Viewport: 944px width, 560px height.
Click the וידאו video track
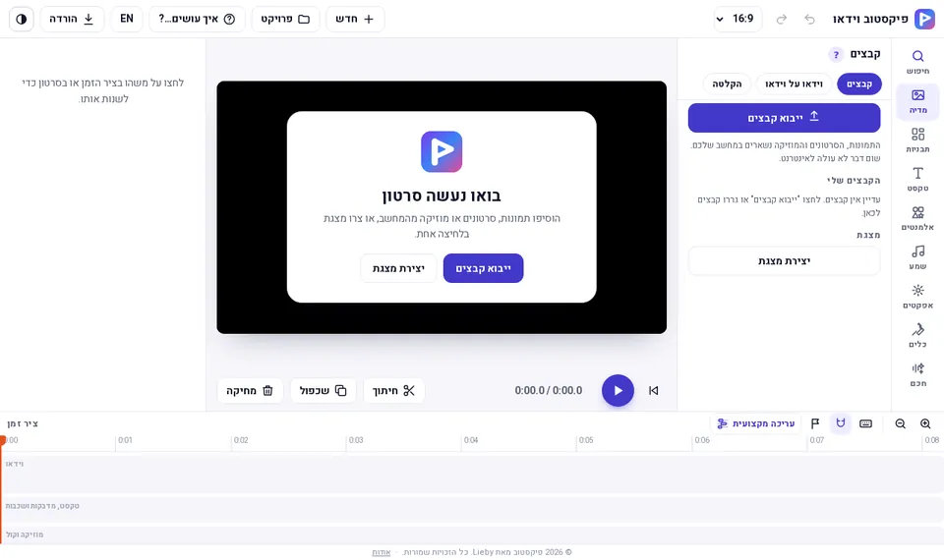click(472, 475)
